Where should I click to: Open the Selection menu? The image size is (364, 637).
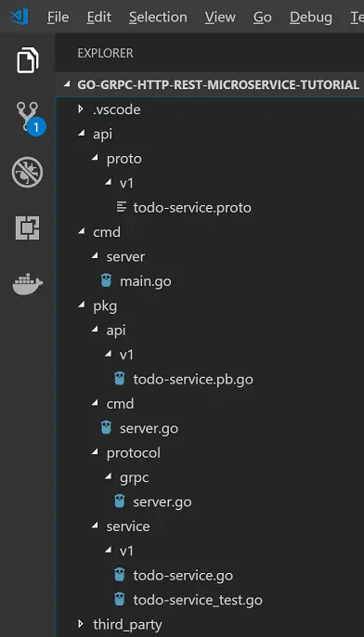158,18
